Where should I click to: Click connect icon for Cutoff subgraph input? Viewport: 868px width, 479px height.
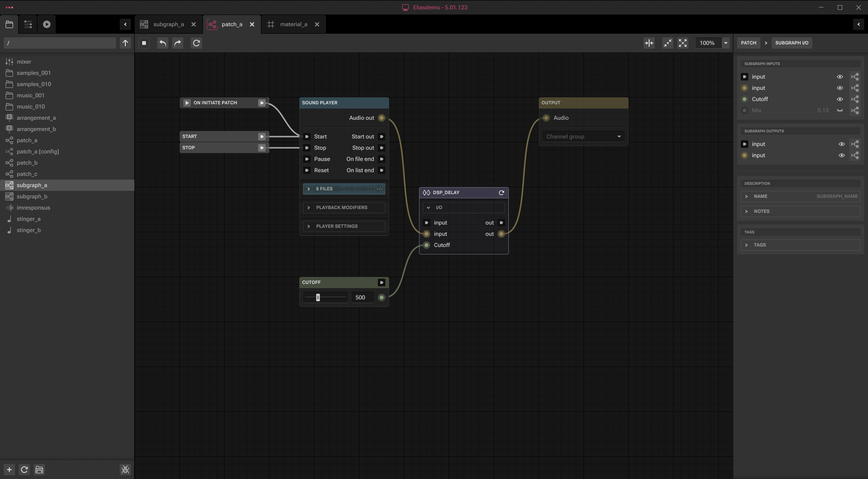[x=855, y=99]
